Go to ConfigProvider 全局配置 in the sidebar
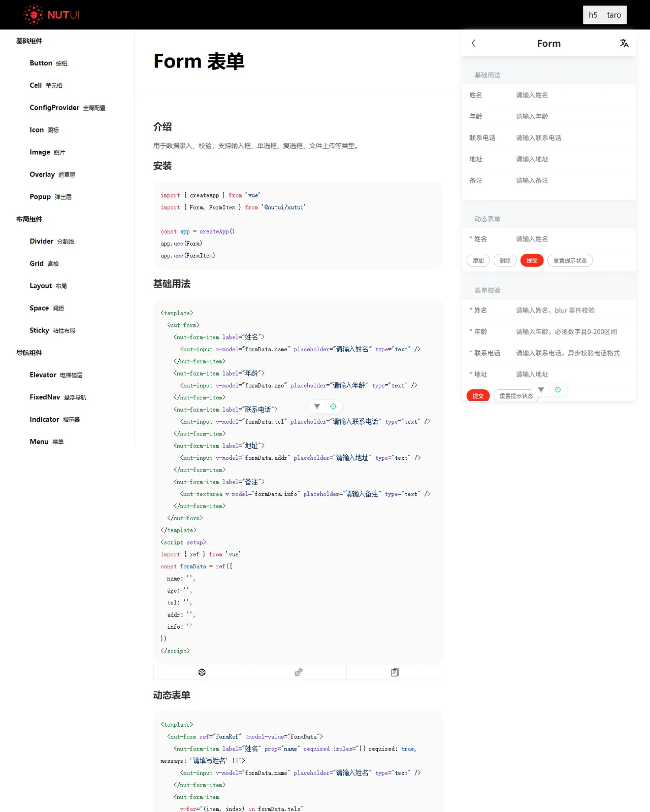This screenshot has height=812, width=650. [68, 108]
